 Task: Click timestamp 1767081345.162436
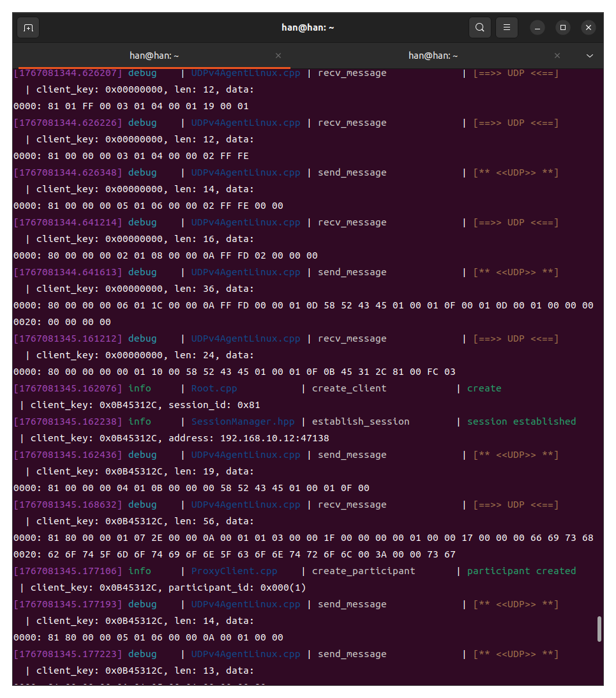tap(68, 455)
